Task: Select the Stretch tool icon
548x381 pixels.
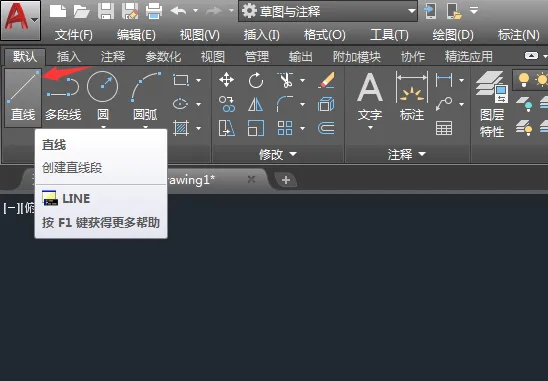Action: point(226,128)
